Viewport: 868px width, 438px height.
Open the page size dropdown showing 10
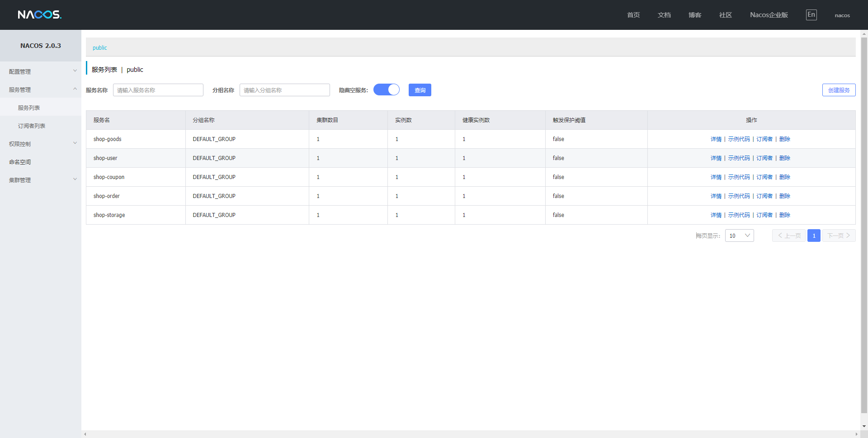[x=740, y=235]
